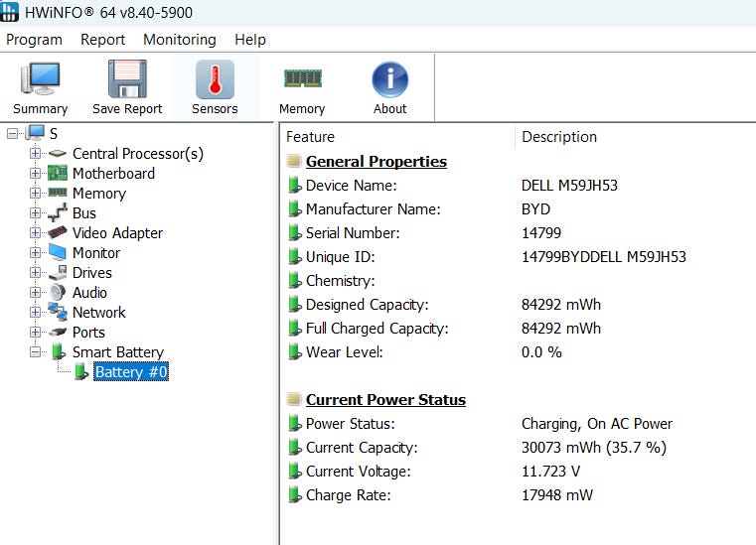Select the Wear Level row
Viewport: 756px width, 545px height.
point(344,352)
